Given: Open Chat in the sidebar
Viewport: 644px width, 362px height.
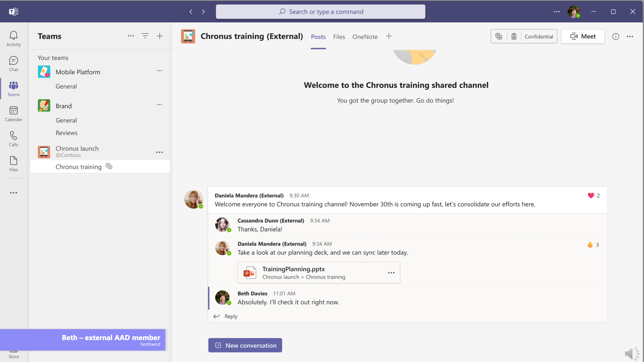Looking at the screenshot, I should tap(13, 64).
